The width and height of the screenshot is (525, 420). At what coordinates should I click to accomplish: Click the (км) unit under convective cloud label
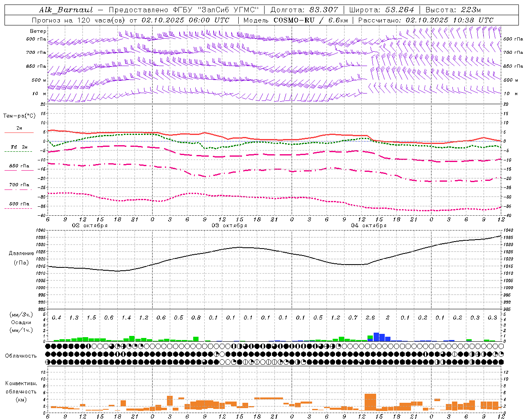(x=21, y=399)
